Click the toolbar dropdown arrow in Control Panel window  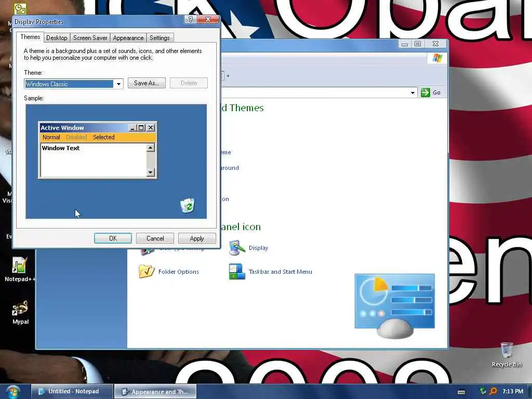point(228,76)
